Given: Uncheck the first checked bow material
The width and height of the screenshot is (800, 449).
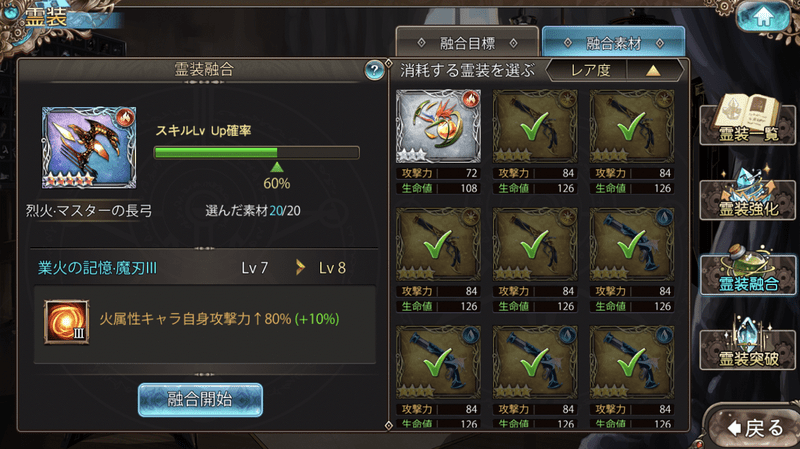Looking at the screenshot, I should (x=535, y=127).
